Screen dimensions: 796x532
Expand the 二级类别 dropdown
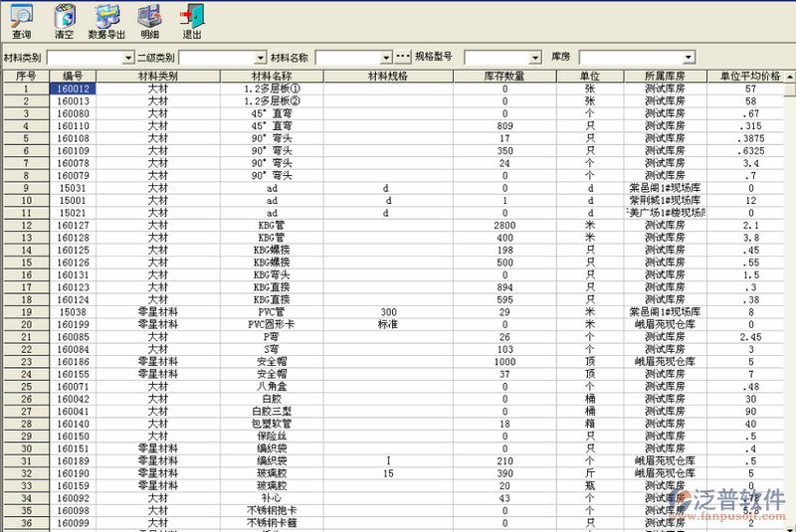(261, 58)
